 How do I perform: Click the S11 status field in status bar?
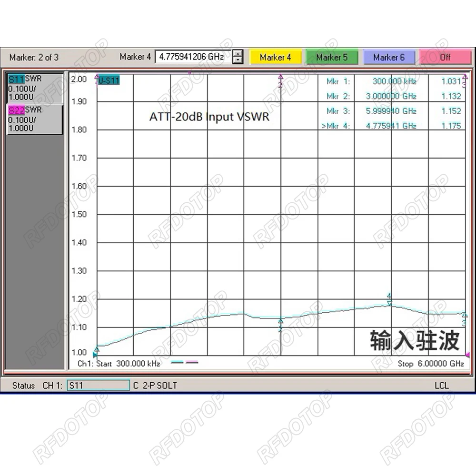99,386
